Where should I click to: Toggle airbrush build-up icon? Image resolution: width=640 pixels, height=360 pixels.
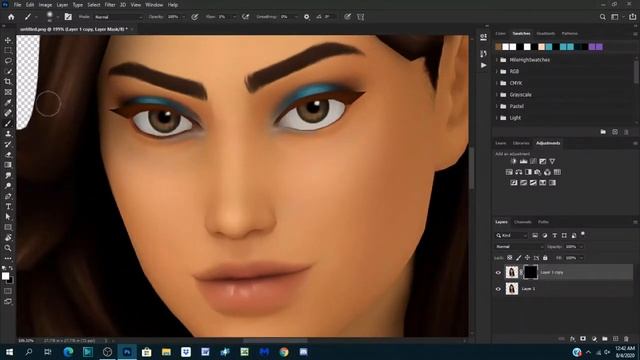pyautogui.click(x=245, y=17)
